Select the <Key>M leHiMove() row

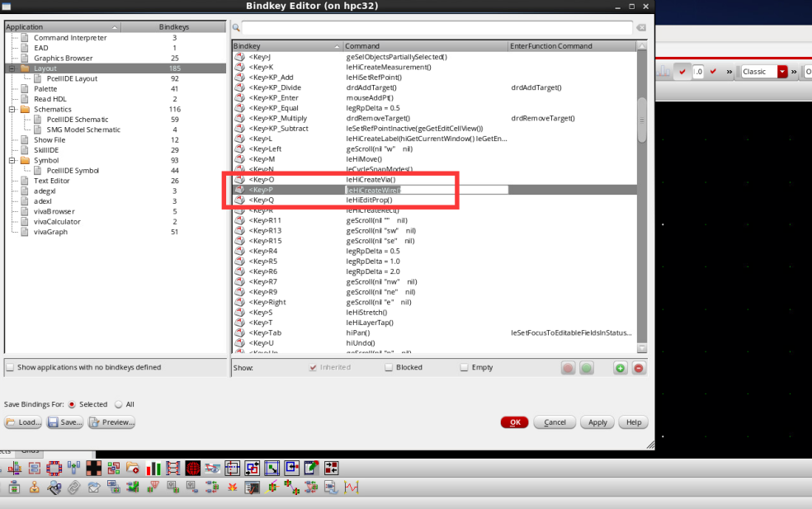(435, 159)
